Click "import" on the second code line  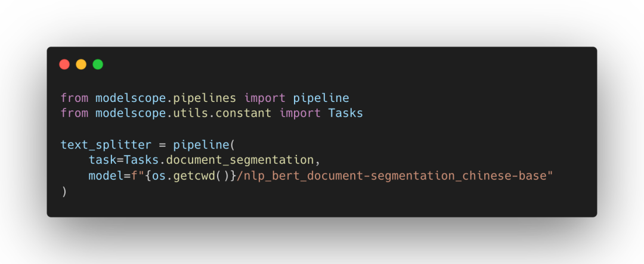(x=300, y=113)
